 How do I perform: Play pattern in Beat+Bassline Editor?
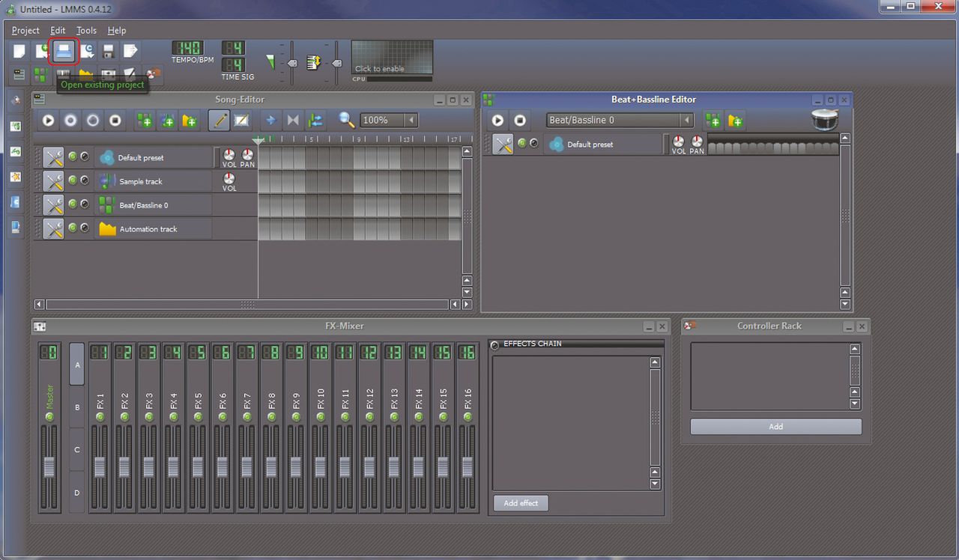[x=497, y=120]
